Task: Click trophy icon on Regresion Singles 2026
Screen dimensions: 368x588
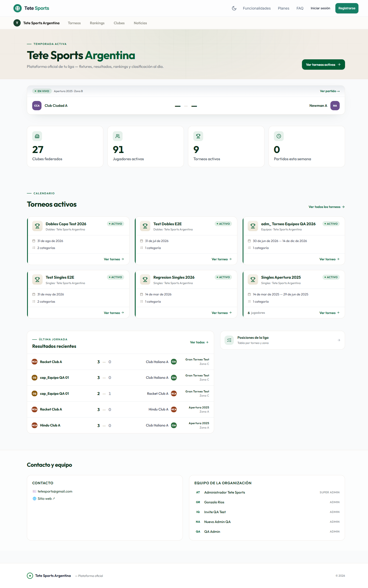Action: coord(145,280)
